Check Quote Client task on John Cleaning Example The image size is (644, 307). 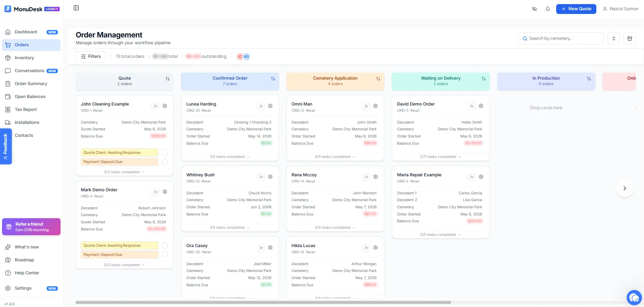pos(165,152)
